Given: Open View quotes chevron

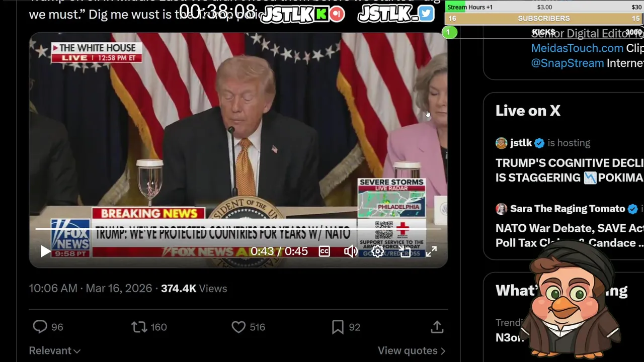Looking at the screenshot, I should (412, 350).
